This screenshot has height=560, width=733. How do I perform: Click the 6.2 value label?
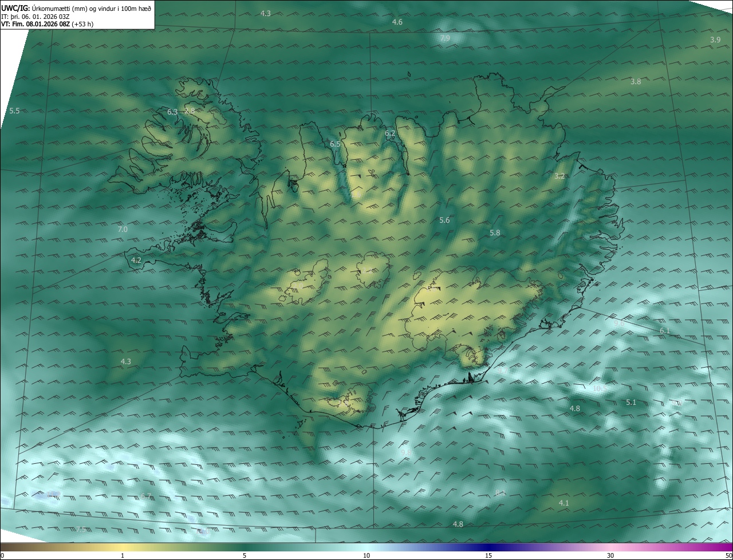(390, 133)
